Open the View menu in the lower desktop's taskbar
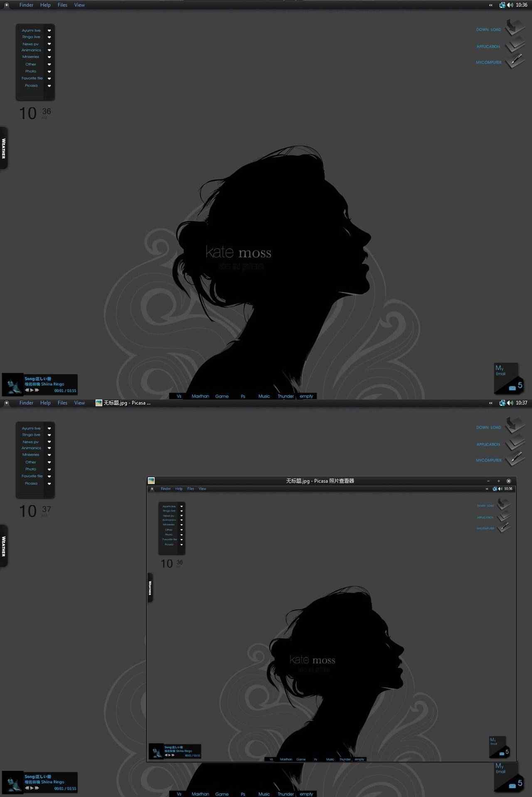Viewport: 532px width, 797px height. [79, 403]
